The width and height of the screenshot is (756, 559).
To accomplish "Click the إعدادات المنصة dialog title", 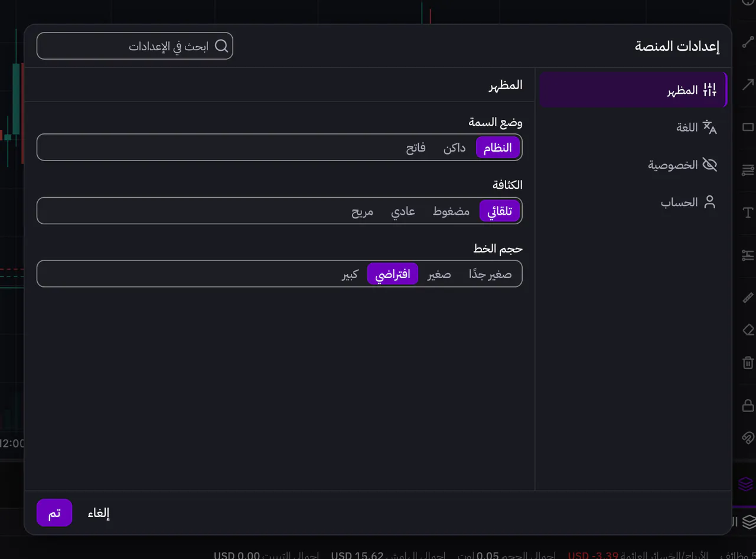I will pos(677,46).
